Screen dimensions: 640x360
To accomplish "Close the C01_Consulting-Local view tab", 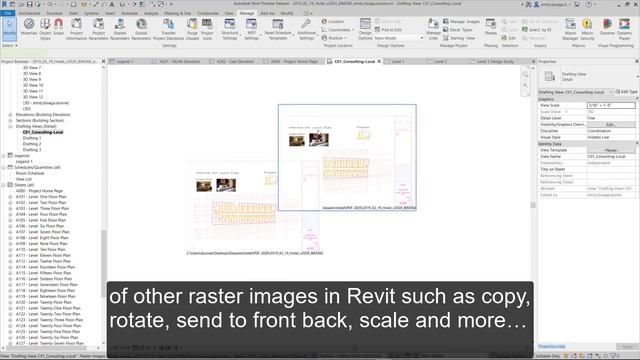I will (379, 62).
